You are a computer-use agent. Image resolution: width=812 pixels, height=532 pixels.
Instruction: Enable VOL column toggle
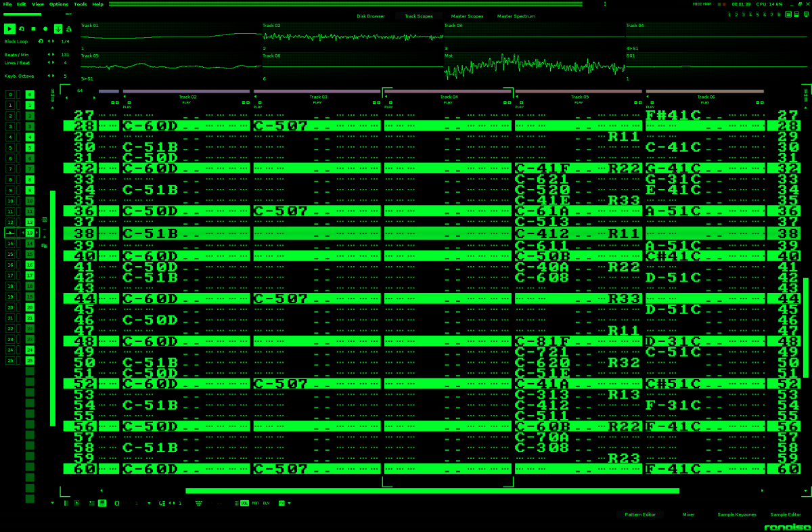click(x=244, y=503)
